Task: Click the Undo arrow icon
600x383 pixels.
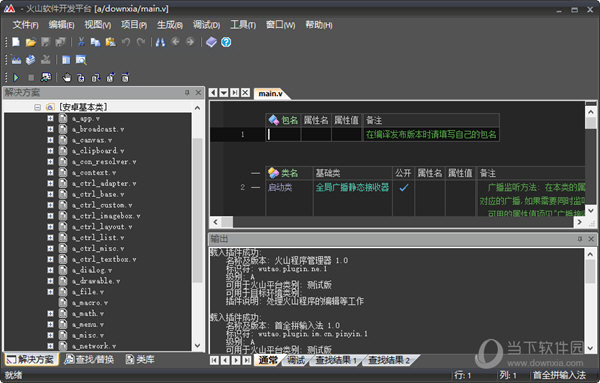Action: pyautogui.click(x=126, y=42)
